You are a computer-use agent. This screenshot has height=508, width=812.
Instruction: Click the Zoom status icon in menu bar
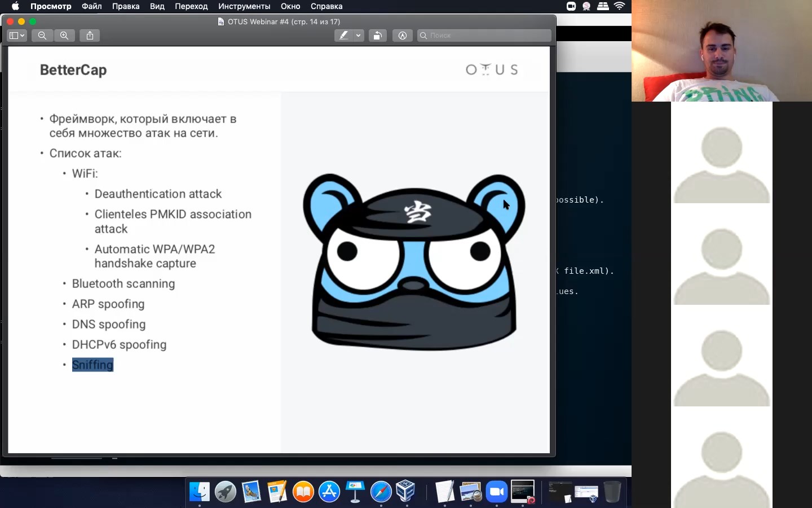[571, 6]
